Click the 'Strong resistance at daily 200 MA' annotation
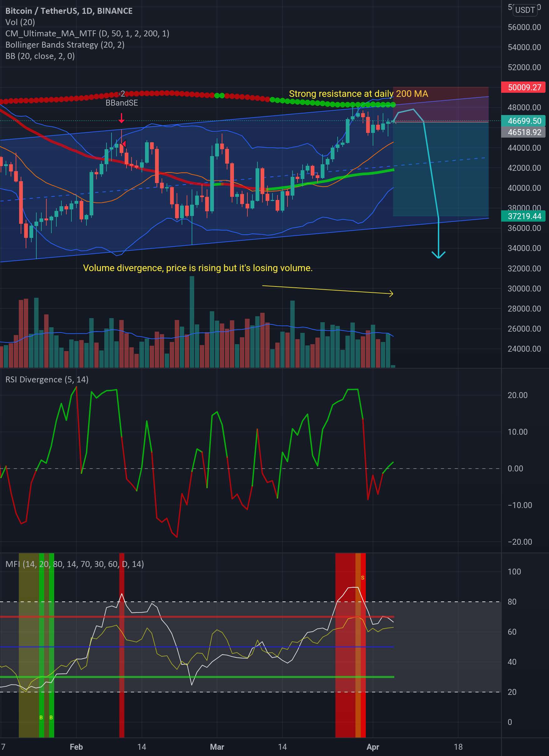Image resolution: width=549 pixels, height=756 pixels. 359,94
